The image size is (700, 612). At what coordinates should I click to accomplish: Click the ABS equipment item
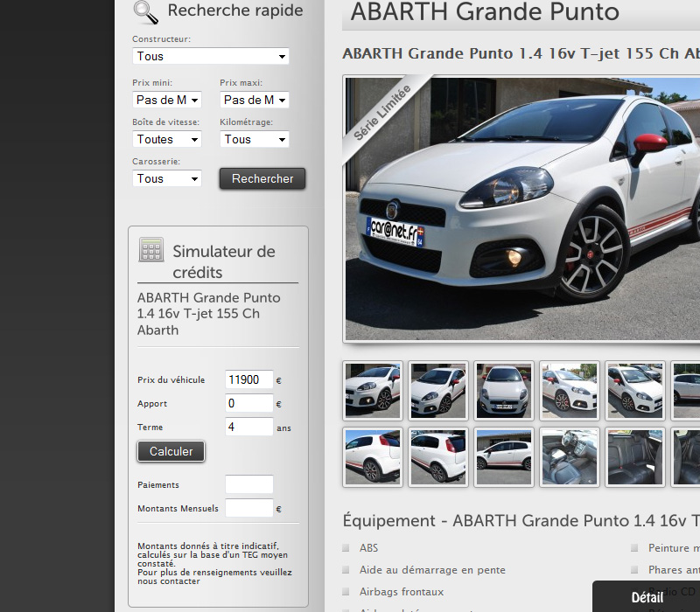[368, 548]
